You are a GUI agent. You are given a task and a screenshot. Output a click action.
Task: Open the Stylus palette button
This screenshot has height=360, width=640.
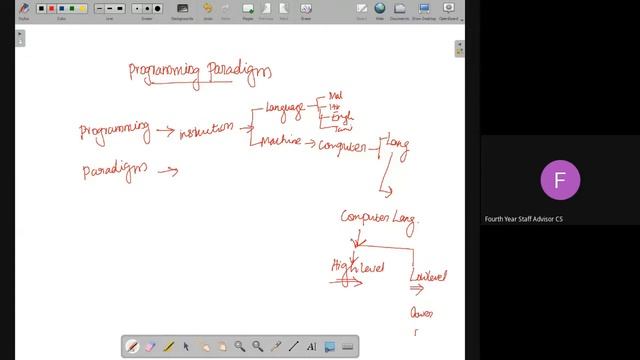[24, 11]
